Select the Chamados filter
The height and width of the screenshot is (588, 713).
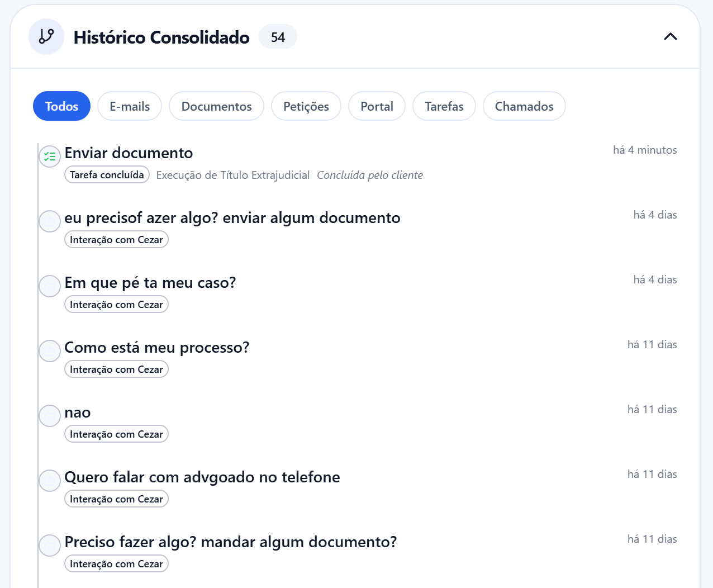(x=524, y=106)
